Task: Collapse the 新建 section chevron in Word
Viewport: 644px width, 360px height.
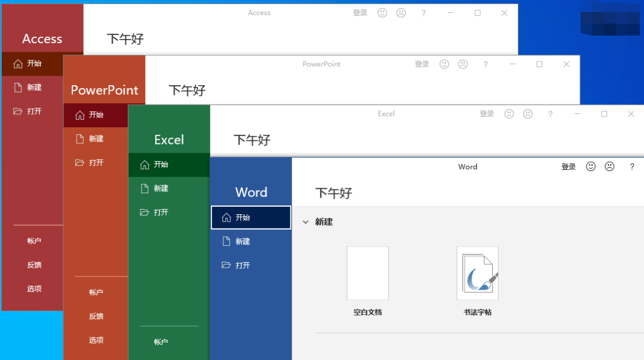Action: [x=306, y=222]
